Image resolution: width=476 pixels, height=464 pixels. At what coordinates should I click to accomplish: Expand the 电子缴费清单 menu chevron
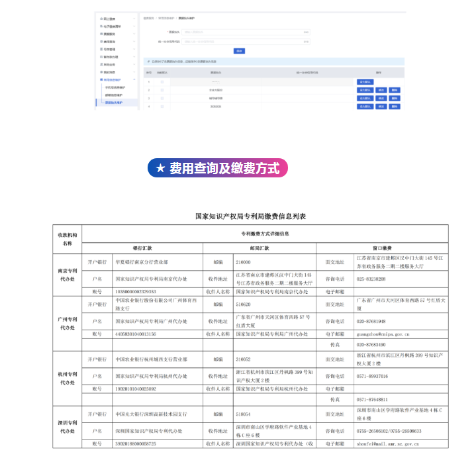pos(134,26)
